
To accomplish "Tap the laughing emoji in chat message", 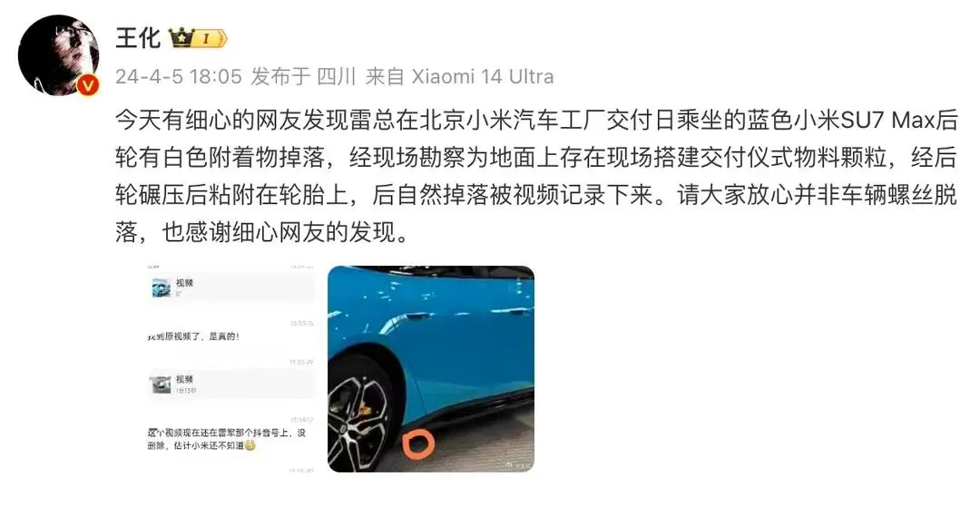I will point(250,446).
